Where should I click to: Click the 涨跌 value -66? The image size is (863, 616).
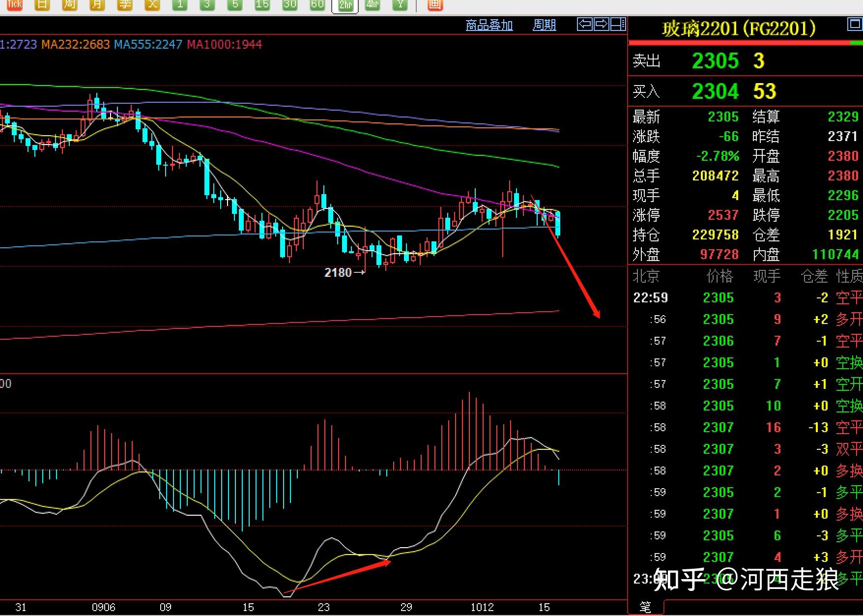tap(728, 137)
